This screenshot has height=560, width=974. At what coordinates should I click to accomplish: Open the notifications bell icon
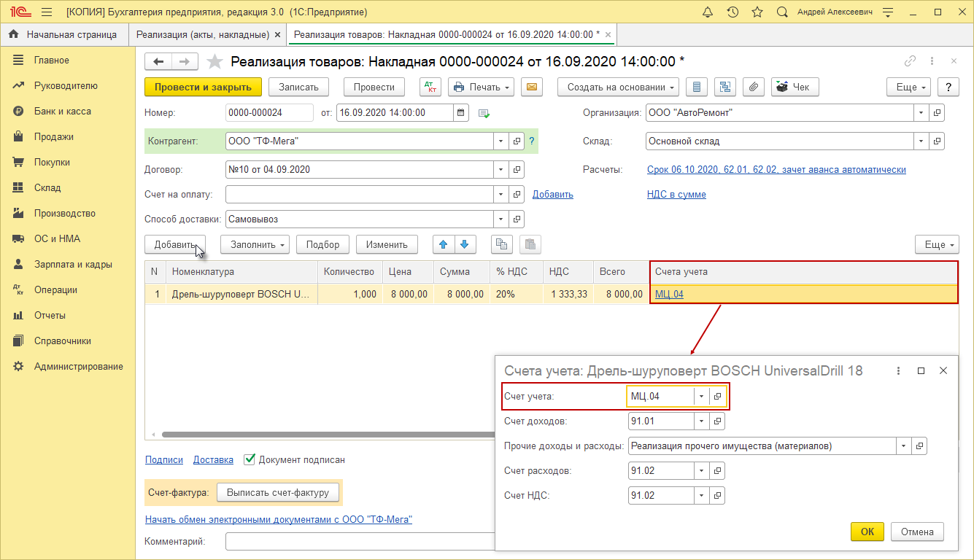coord(707,12)
